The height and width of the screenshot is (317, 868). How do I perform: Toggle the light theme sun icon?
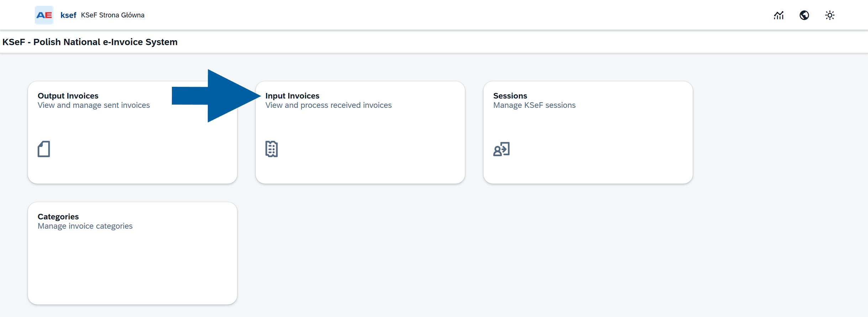(x=830, y=15)
